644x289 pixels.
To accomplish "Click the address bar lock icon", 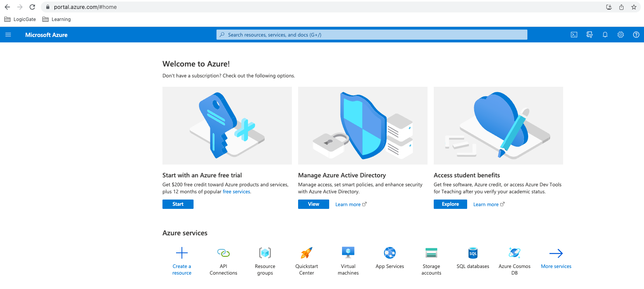I will (48, 7).
